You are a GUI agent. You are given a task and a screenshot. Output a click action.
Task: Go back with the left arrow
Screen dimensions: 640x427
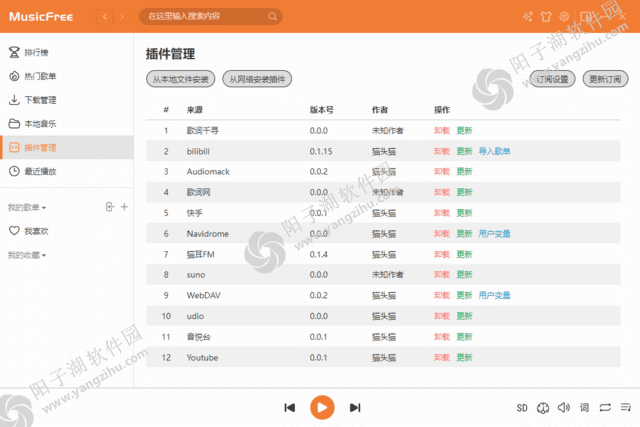coord(105,16)
